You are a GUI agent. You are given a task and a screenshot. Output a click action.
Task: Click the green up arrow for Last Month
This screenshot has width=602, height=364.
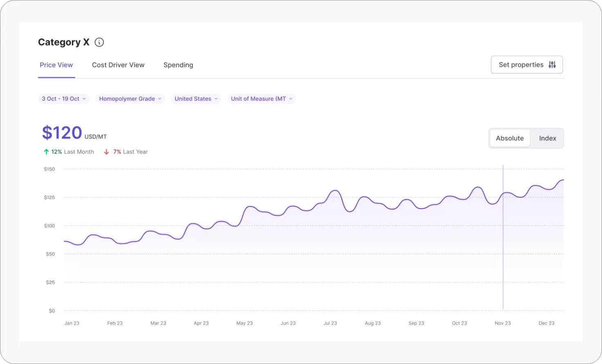point(46,152)
